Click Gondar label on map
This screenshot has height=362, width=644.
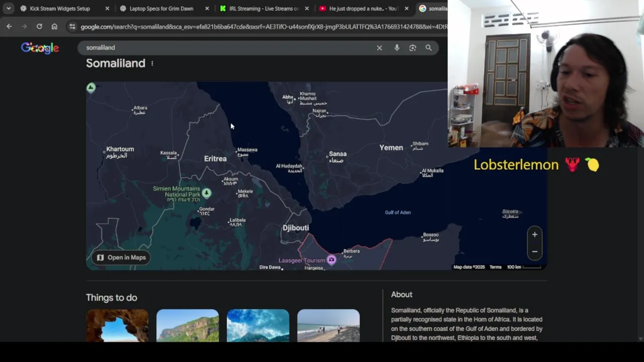tap(206, 211)
